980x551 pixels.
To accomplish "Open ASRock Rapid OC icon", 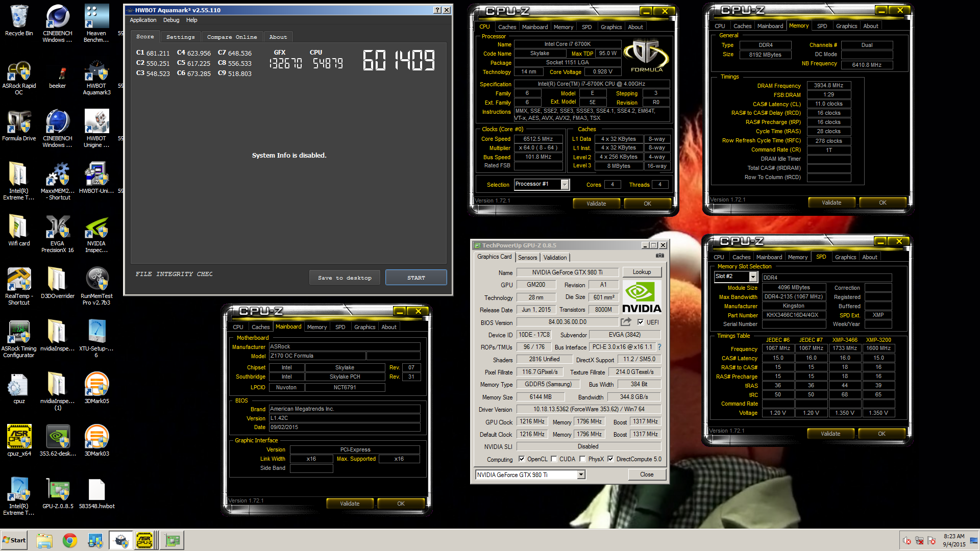I will (x=19, y=78).
